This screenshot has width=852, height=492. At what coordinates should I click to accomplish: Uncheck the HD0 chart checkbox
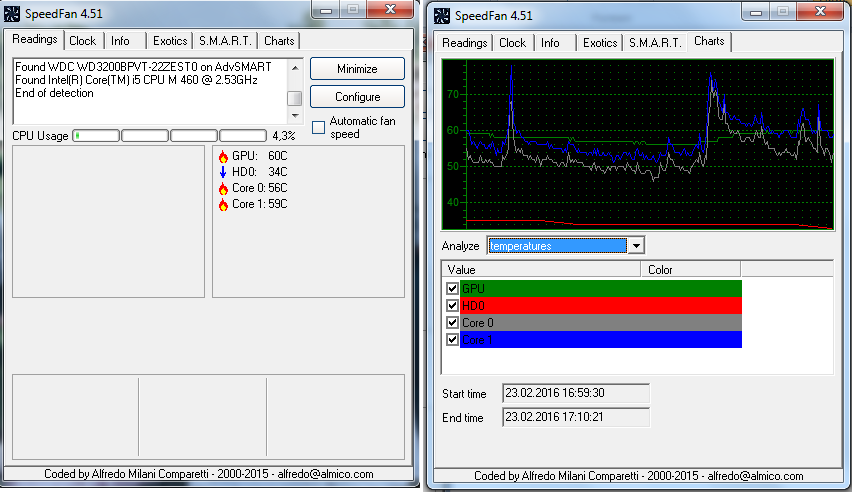point(452,306)
